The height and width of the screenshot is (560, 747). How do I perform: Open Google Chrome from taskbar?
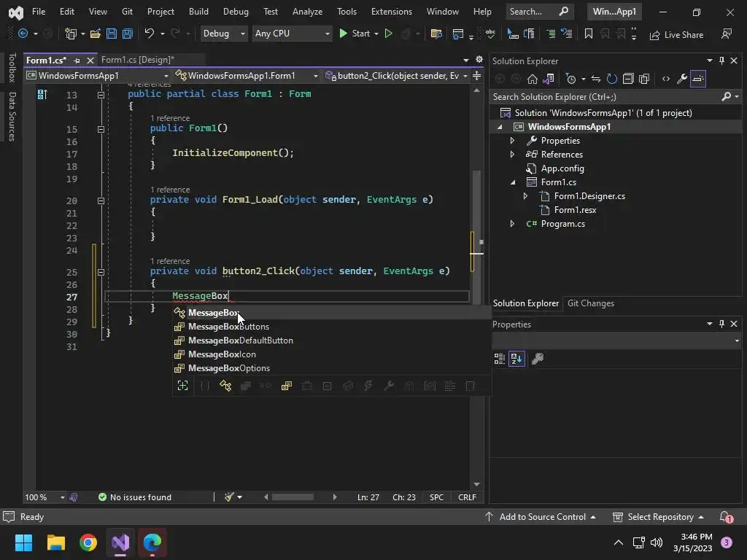88,542
